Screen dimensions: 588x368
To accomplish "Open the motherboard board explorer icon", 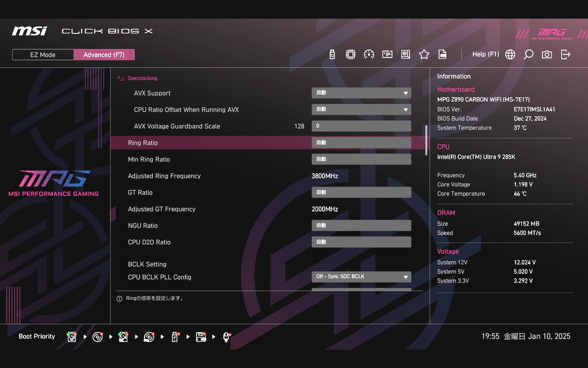I will pyautogui.click(x=406, y=54).
